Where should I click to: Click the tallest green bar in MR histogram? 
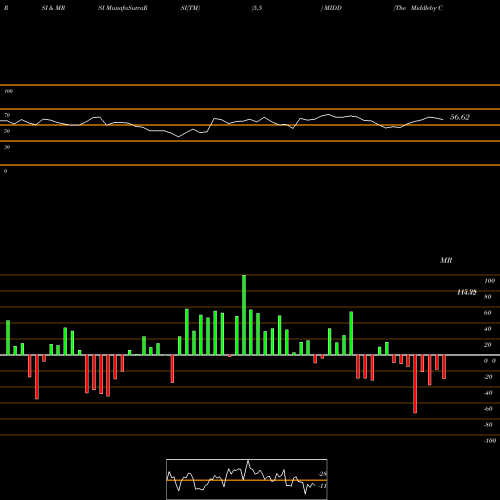pos(244,315)
